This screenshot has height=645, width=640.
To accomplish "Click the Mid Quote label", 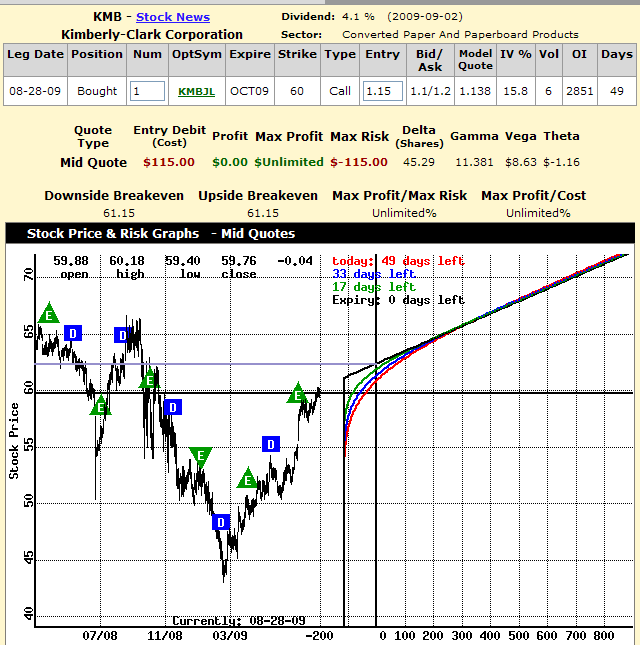I will [93, 162].
